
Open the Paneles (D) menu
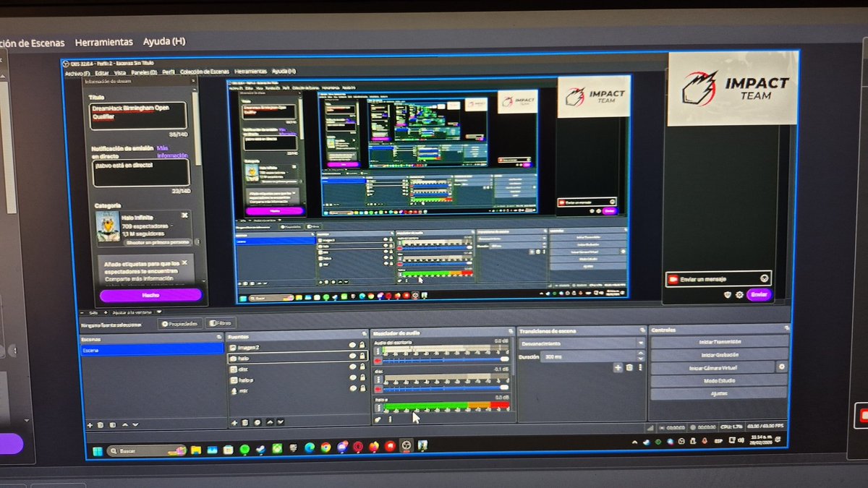tap(145, 72)
